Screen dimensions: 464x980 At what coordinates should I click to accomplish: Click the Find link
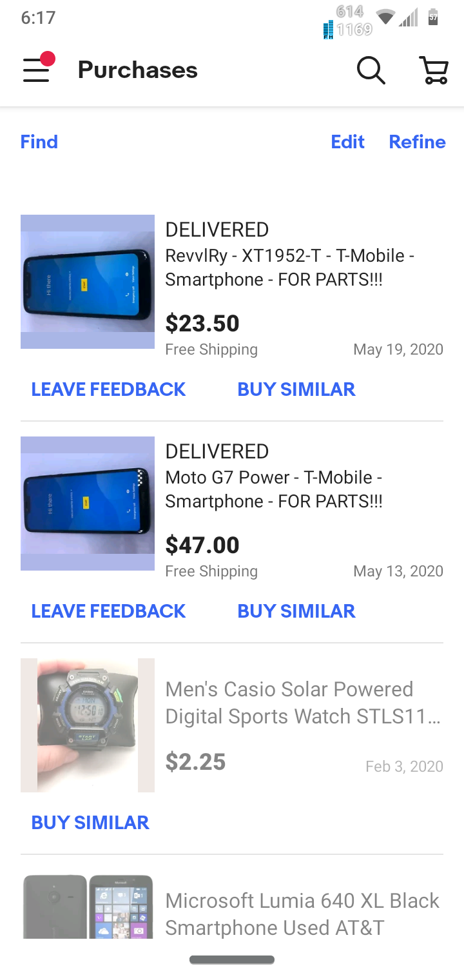[x=39, y=142]
